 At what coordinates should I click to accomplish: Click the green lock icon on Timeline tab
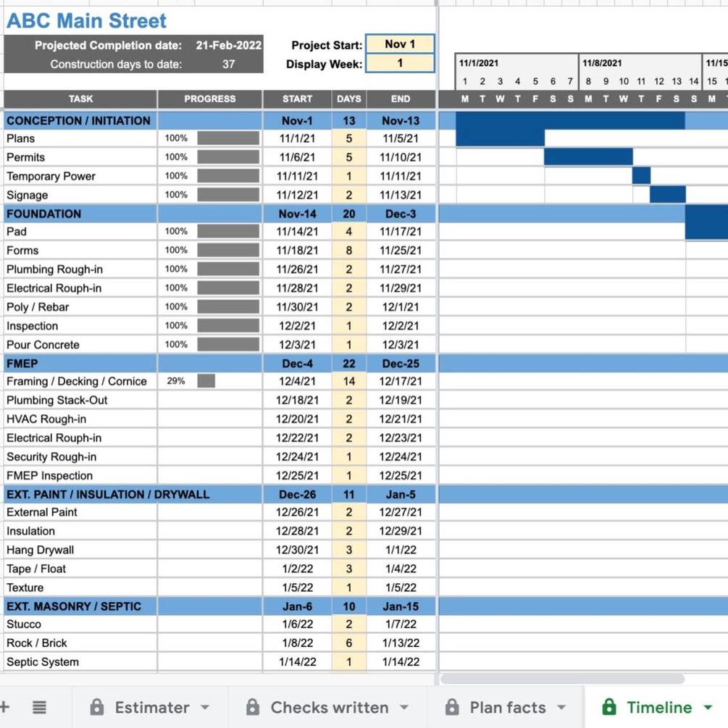point(608,707)
